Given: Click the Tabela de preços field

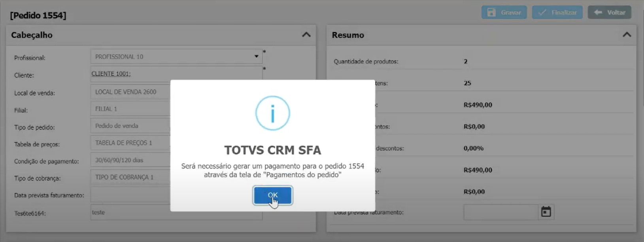Looking at the screenshot, I should [131, 143].
